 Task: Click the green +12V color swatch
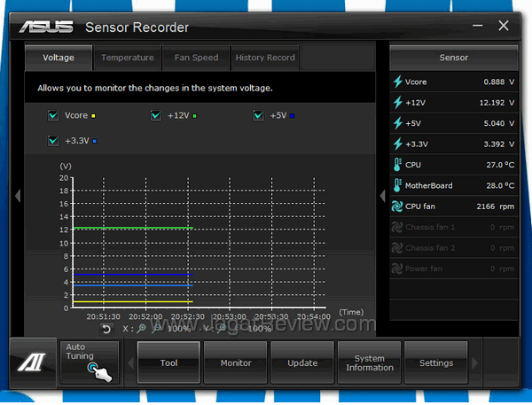tap(195, 116)
